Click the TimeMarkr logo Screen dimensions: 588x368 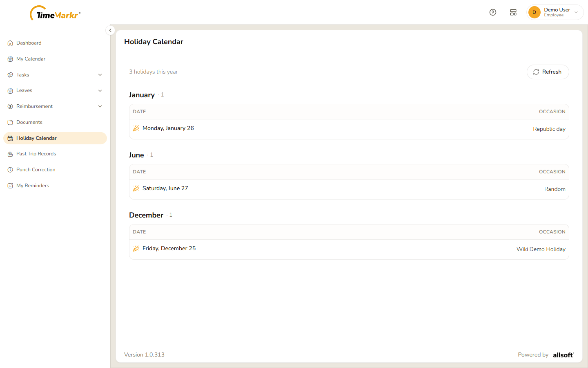tap(55, 13)
